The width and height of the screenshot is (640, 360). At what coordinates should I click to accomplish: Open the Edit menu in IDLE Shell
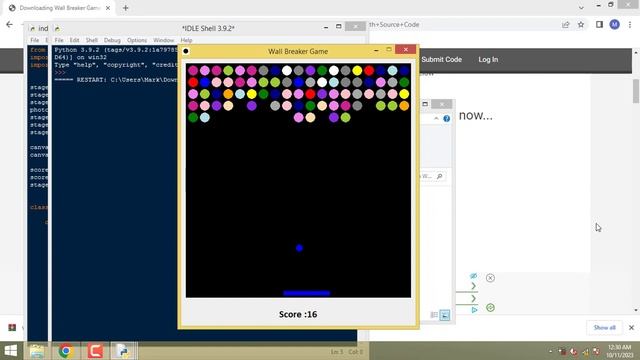pyautogui.click(x=74, y=40)
